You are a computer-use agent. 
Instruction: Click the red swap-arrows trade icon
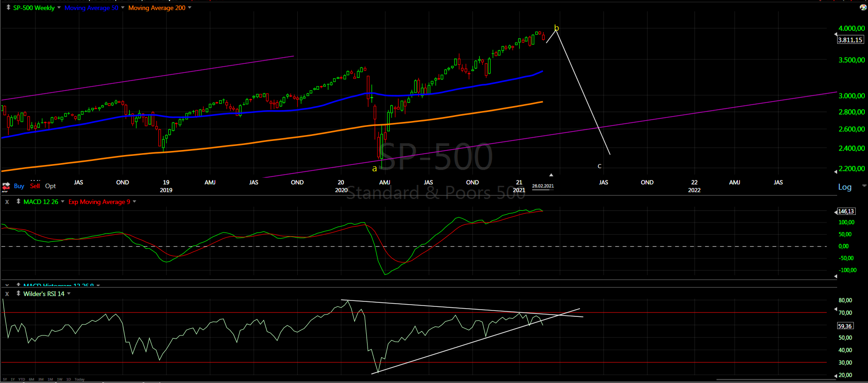6,186
